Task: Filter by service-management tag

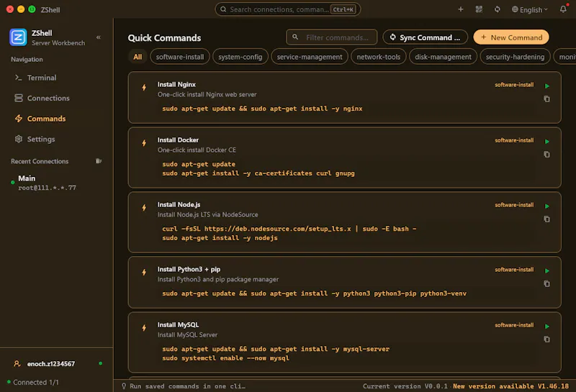Action: (x=310, y=57)
